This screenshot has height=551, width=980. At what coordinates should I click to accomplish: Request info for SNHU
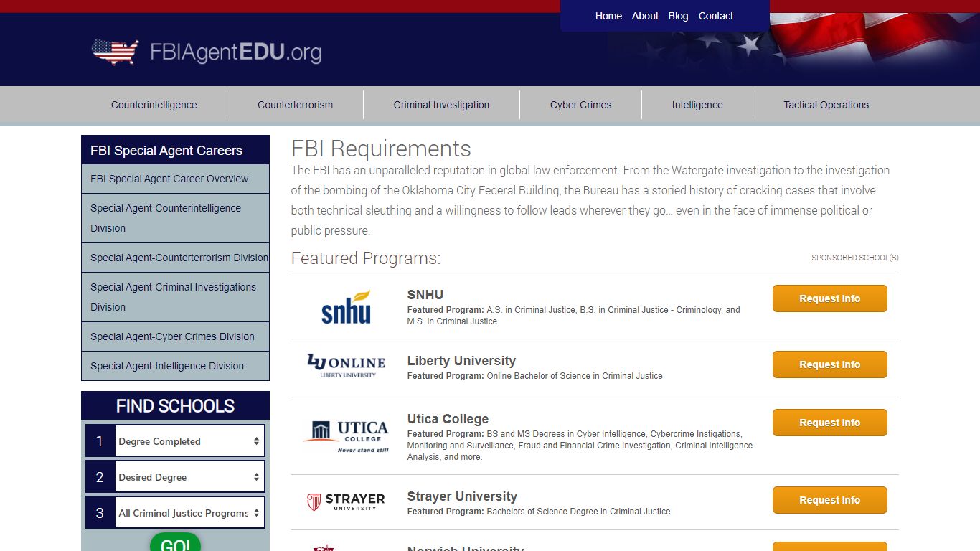[x=830, y=298]
